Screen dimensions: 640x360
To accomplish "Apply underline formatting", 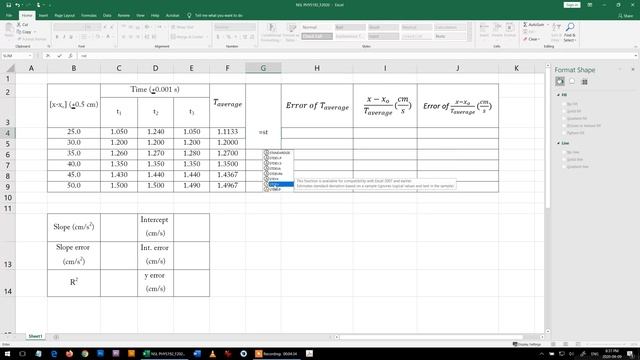I will point(71,37).
